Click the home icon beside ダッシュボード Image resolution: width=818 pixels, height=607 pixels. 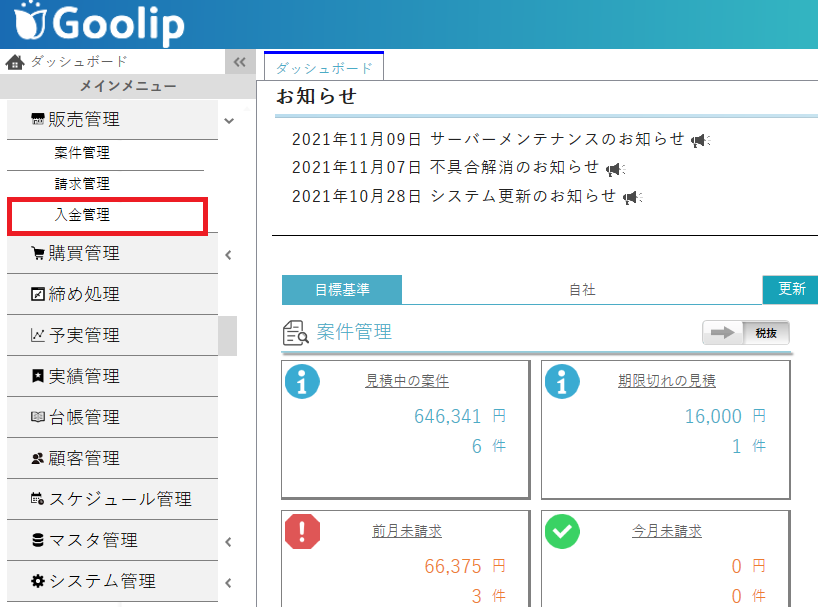[x=15, y=62]
